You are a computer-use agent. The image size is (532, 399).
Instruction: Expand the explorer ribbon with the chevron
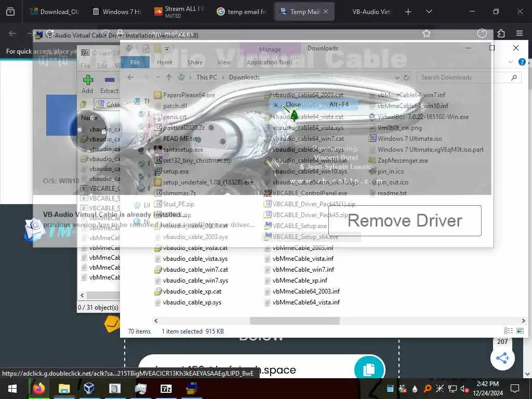click(511, 62)
